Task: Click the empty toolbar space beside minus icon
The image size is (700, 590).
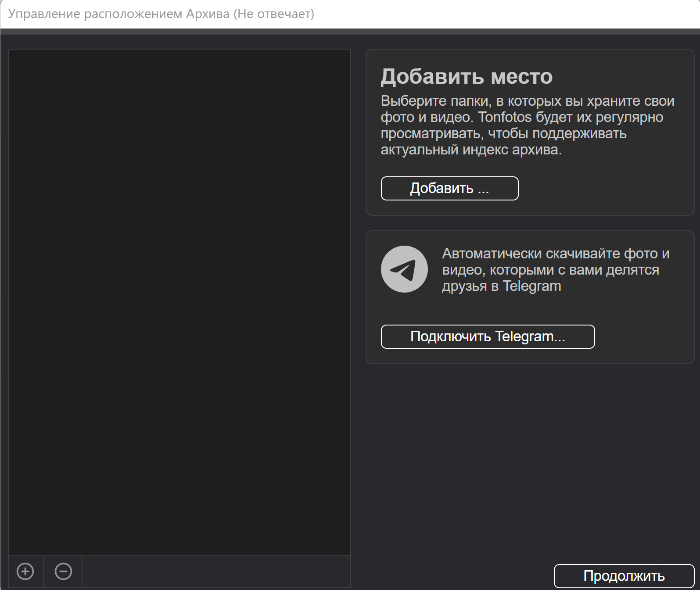Action: point(215,571)
